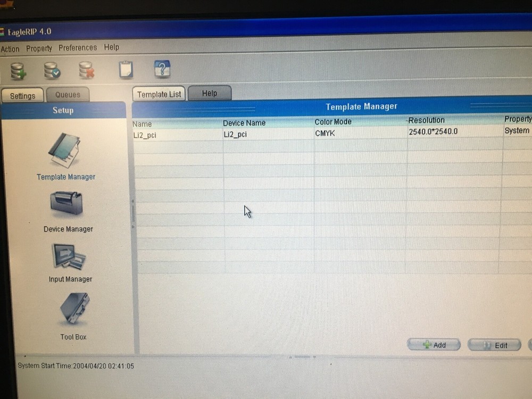The height and width of the screenshot is (399, 532).
Task: Switch to the Queues tab
Action: (68, 94)
